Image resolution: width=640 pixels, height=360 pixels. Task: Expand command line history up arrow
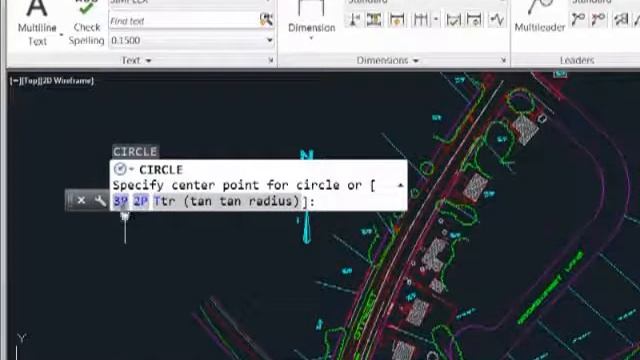click(x=400, y=185)
